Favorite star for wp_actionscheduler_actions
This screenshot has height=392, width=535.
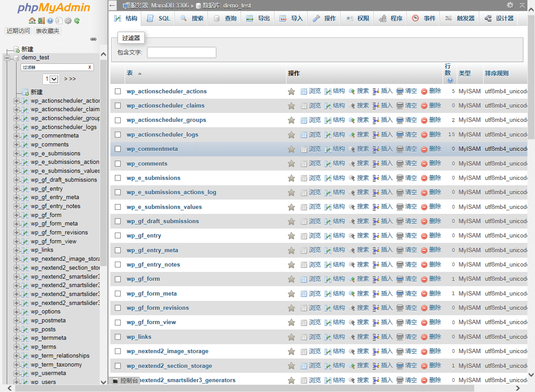click(291, 92)
